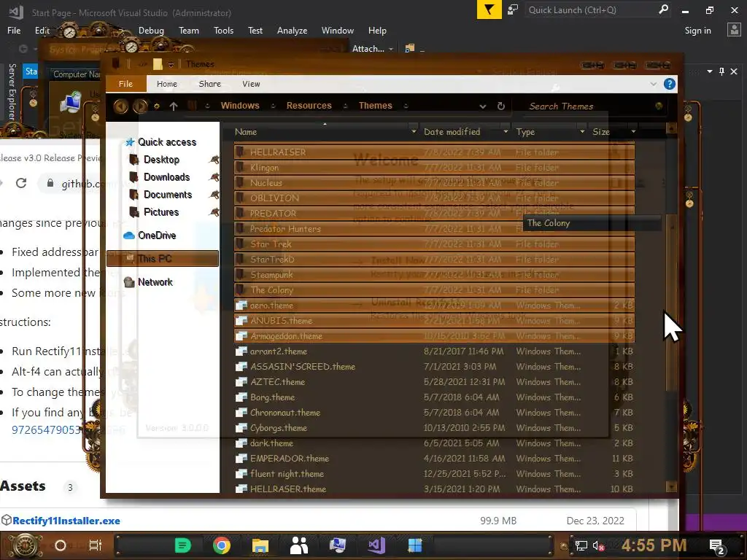Click the Quick Launch magnifier icon

point(664,9)
